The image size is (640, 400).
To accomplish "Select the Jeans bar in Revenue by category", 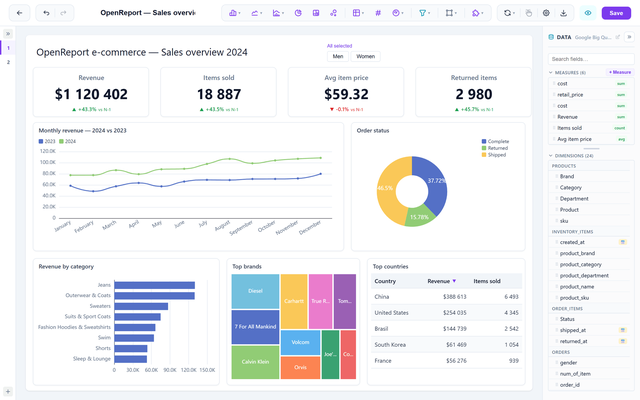I will click(154, 285).
